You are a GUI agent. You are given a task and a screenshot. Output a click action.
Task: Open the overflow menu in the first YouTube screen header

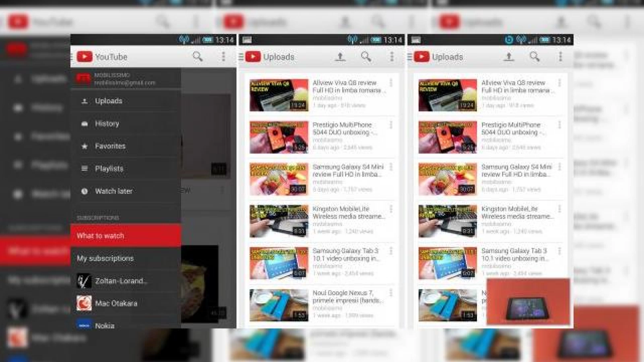tap(223, 56)
